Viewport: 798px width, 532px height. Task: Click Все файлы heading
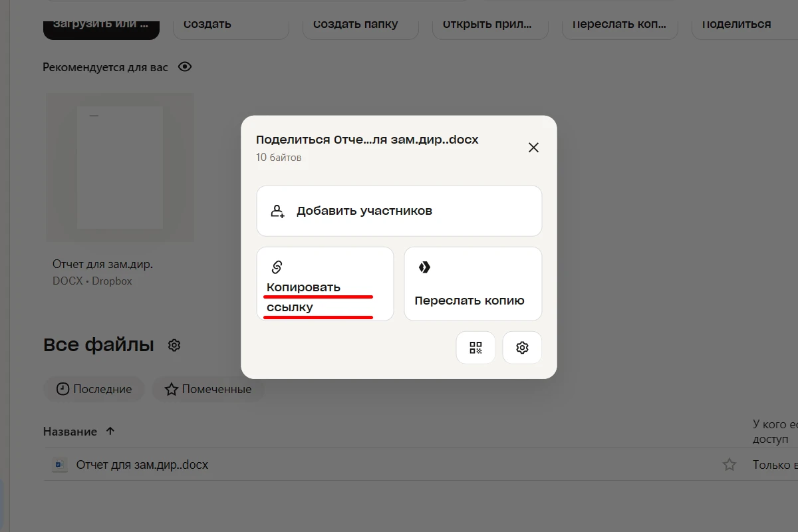pos(98,345)
